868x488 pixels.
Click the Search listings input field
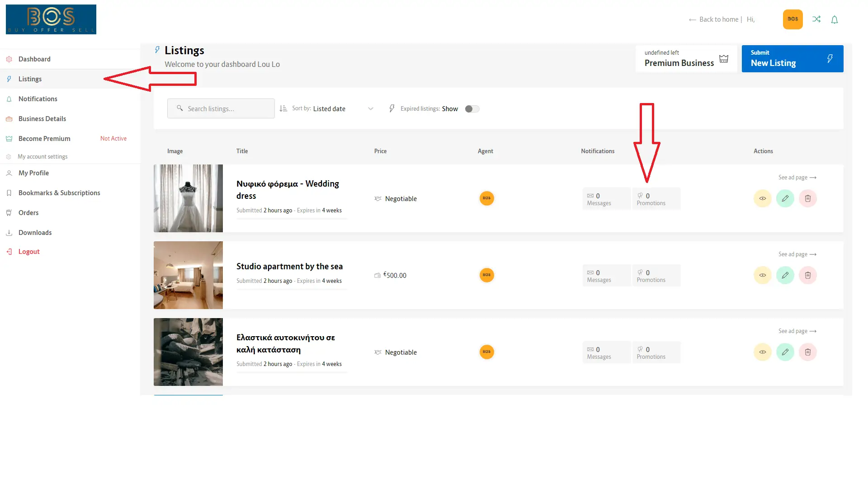[221, 109]
